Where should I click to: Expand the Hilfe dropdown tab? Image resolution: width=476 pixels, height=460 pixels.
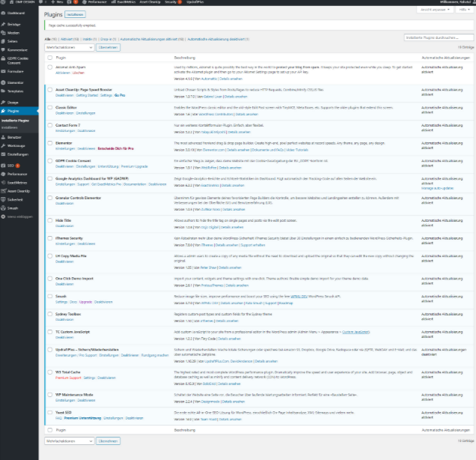(465, 10)
